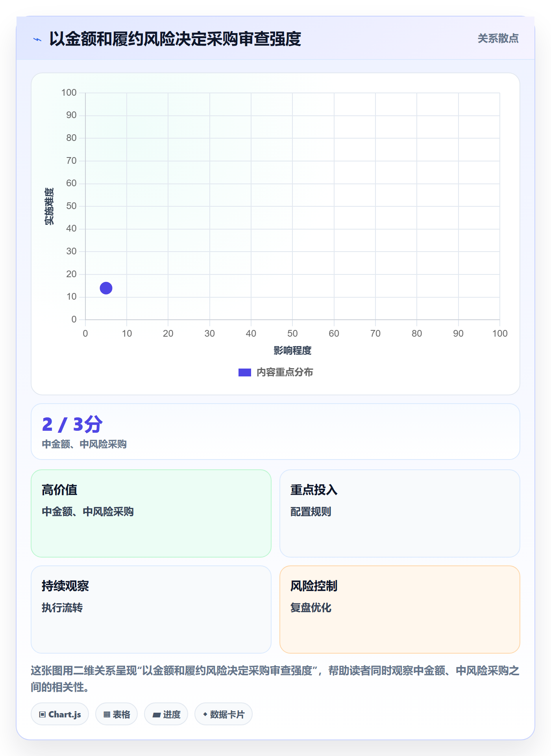Select the blue data point in the scatter chart

click(106, 288)
